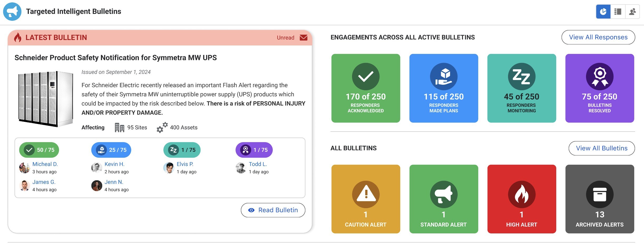The height and width of the screenshot is (250, 644).
Task: Select the Responders Made Plans tile
Action: (443, 88)
